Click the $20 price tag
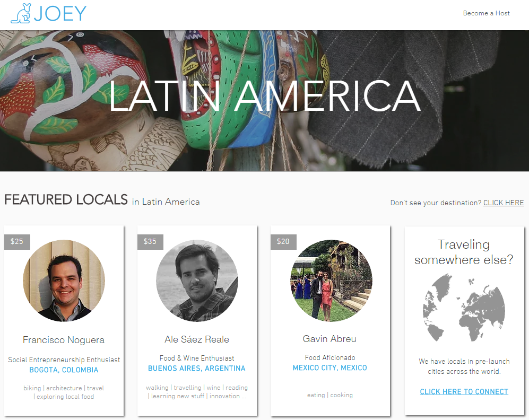The height and width of the screenshot is (420, 529). pos(283,242)
